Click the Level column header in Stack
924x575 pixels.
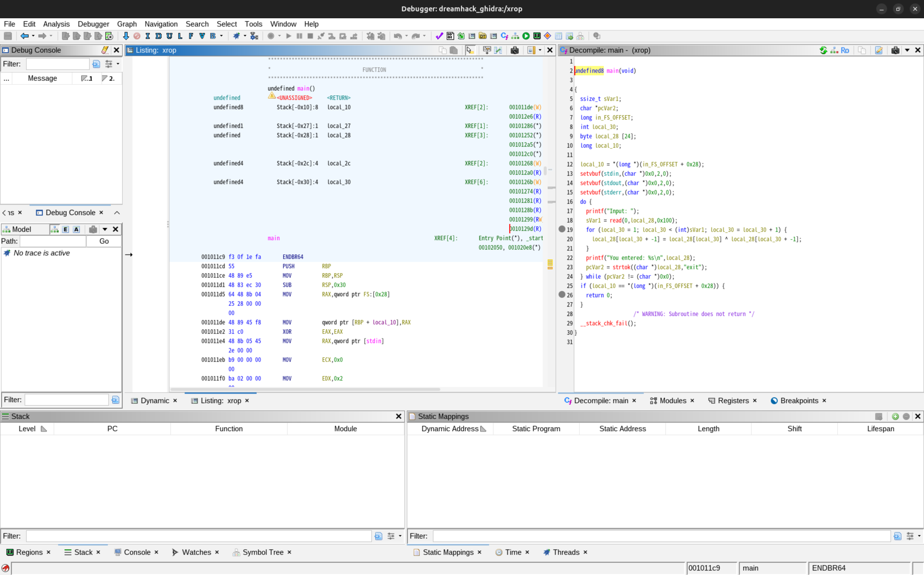[27, 429]
